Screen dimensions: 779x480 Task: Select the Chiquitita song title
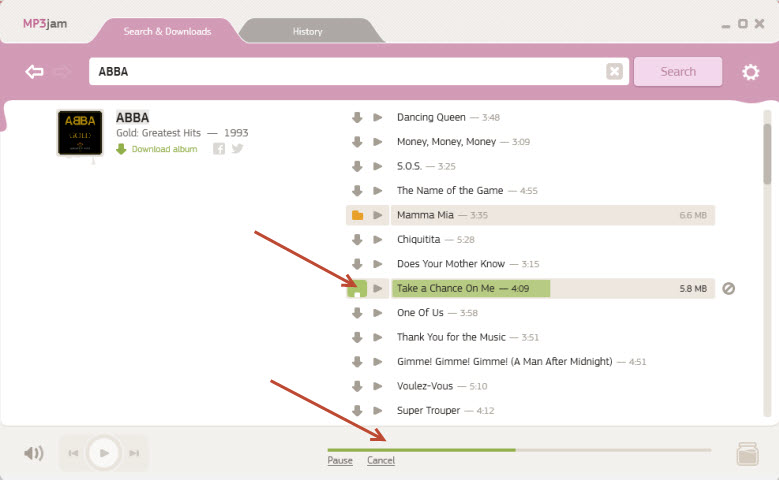[x=418, y=240]
